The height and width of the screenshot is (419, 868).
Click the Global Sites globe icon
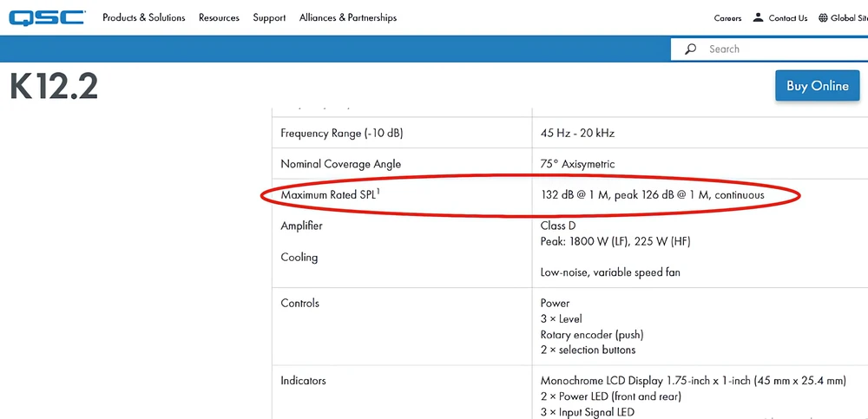[823, 17]
